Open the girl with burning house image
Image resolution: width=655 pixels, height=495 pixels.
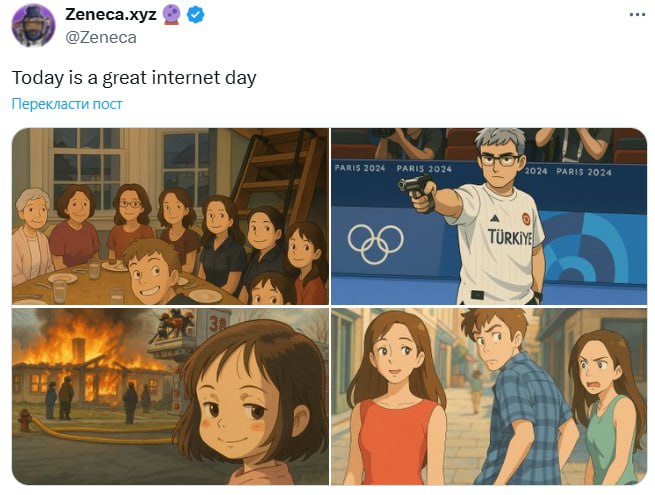[x=170, y=396]
